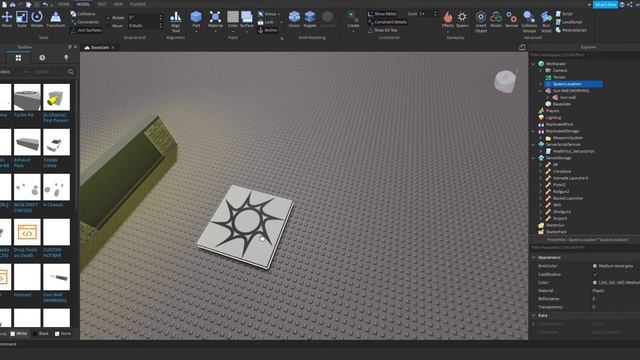Open the Group dropdown arrow

(279, 14)
